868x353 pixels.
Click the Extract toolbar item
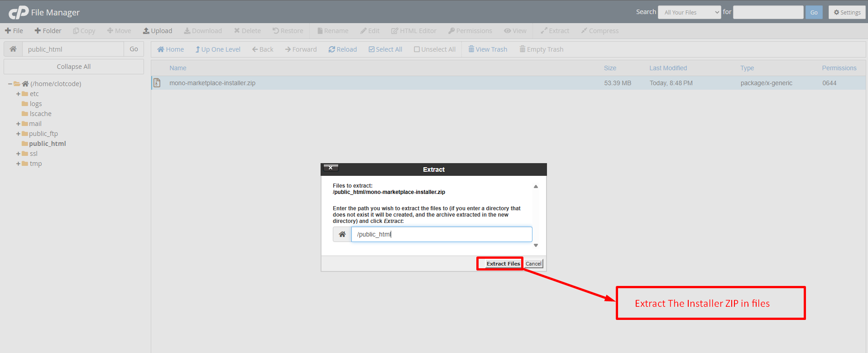pyautogui.click(x=555, y=31)
